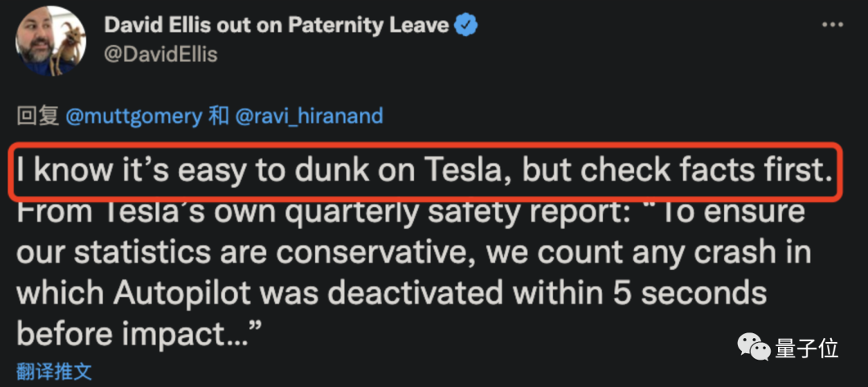
Task: Click the phrase "5 seconds" in the tweet
Action: point(686,293)
